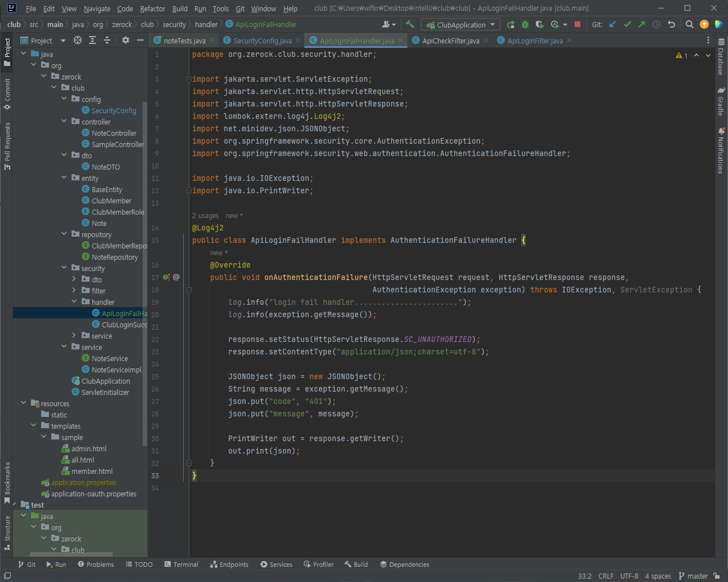Open the profiler run dropdown arrow
This screenshot has height=582, width=728.
tap(565, 25)
